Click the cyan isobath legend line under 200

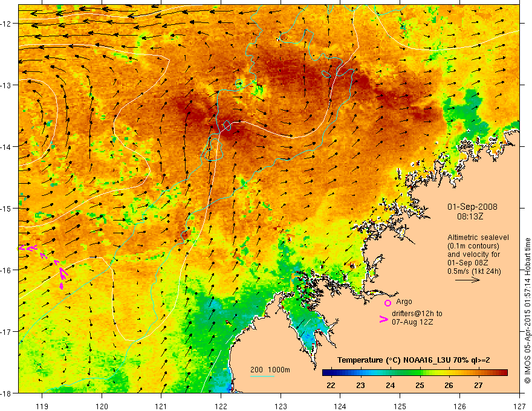coord(262,376)
